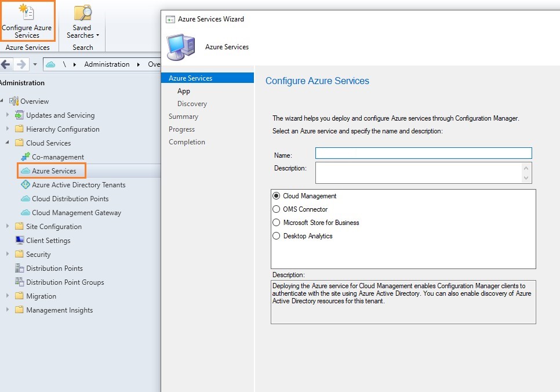Click the cloud icon in address bar
The height and width of the screenshot is (392, 560).
click(x=50, y=64)
